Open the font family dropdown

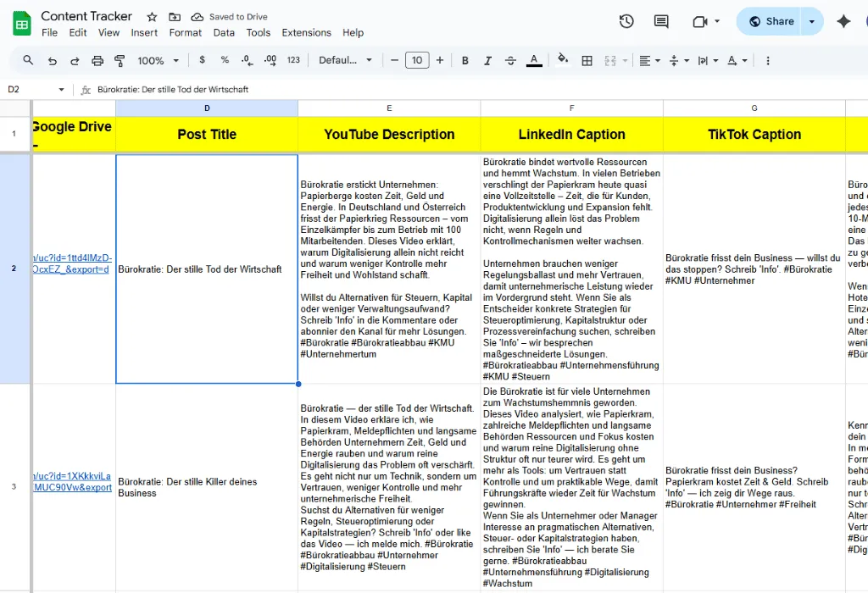pyautogui.click(x=345, y=60)
